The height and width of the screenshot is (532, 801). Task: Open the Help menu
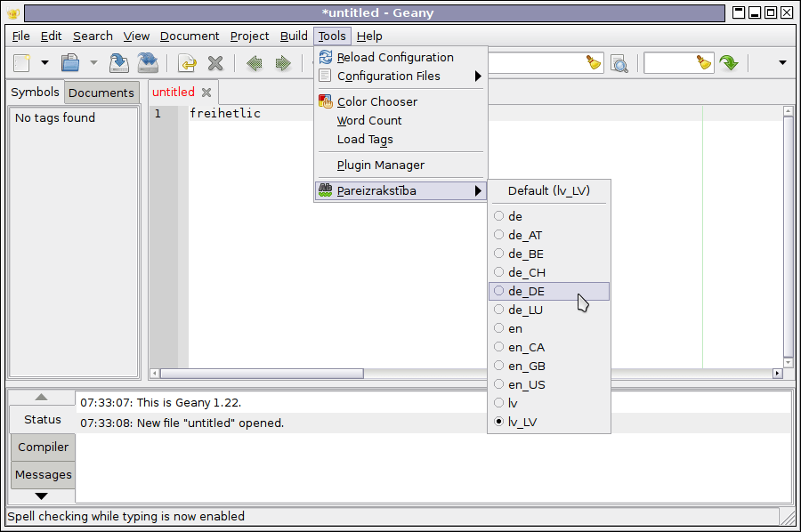(x=369, y=36)
